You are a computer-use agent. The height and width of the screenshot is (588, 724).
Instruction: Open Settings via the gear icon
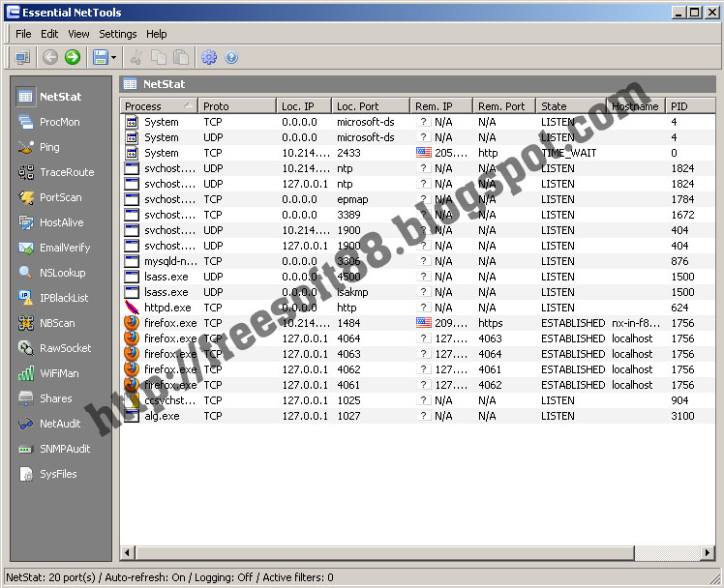point(209,58)
